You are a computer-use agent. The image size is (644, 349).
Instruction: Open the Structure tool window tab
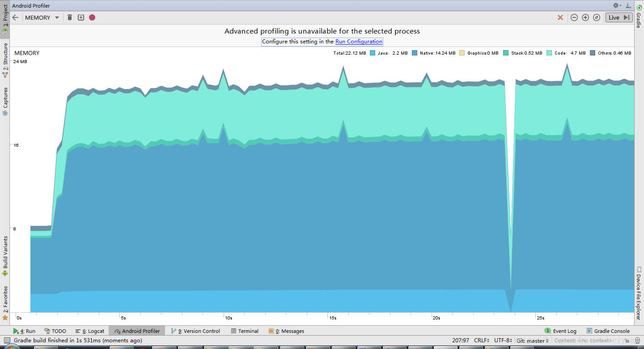coord(5,60)
